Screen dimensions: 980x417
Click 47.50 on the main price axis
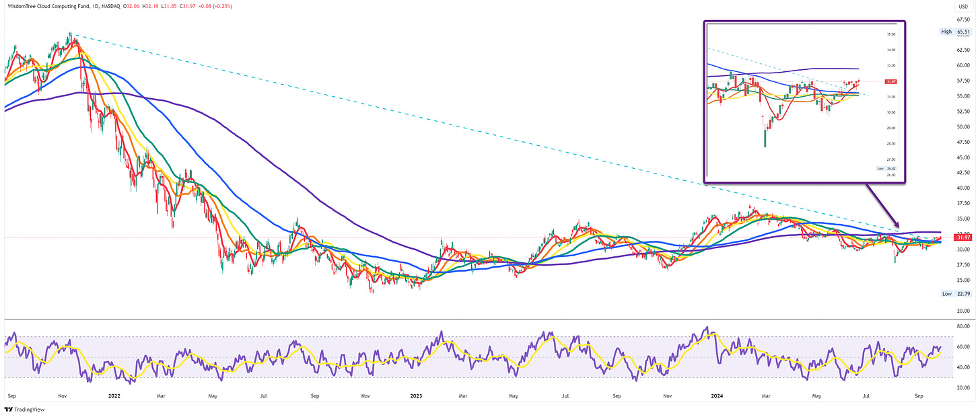click(964, 142)
